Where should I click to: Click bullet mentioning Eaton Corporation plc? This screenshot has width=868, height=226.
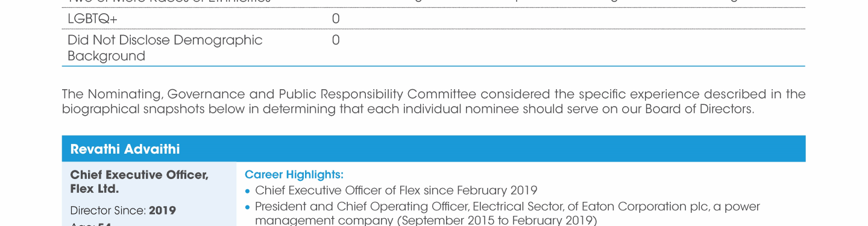(x=502, y=213)
